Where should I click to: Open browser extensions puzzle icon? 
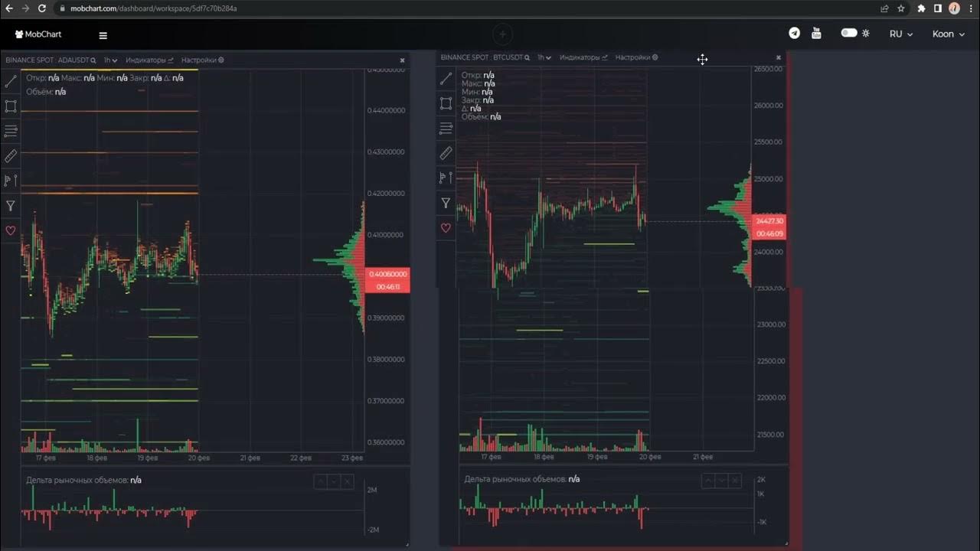click(x=921, y=8)
